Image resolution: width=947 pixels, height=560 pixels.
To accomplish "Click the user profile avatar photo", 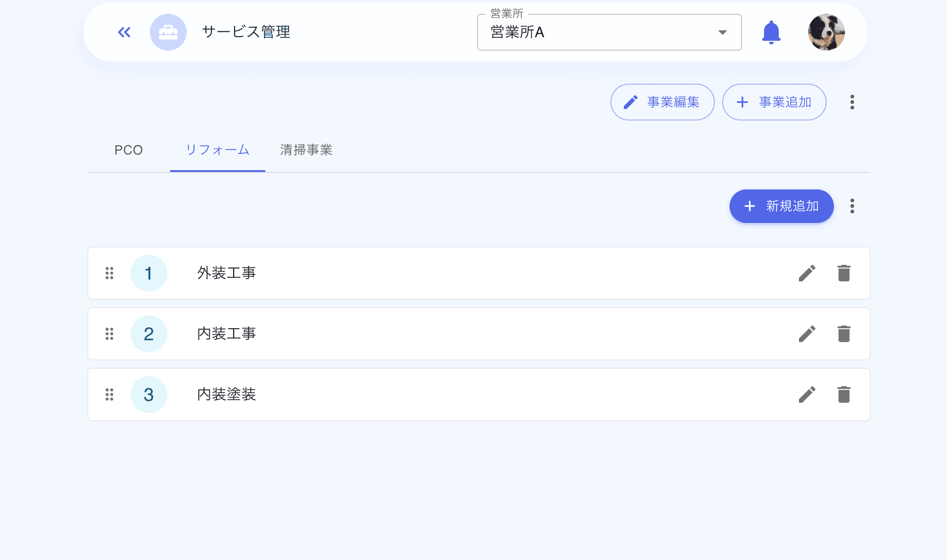I will point(826,32).
